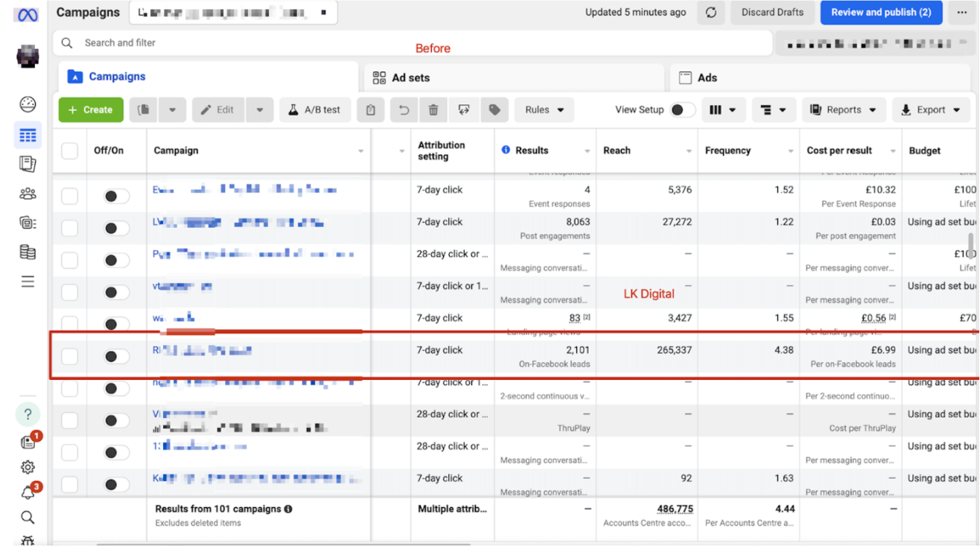Tick checkbox for the 5,376 reach row
Screen dimensions: 980x546
click(69, 196)
